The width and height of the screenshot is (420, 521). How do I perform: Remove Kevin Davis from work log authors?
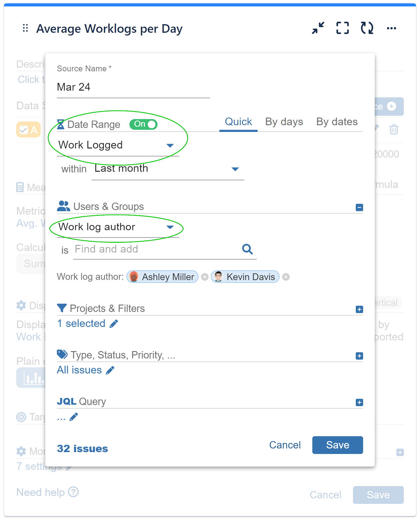click(286, 277)
